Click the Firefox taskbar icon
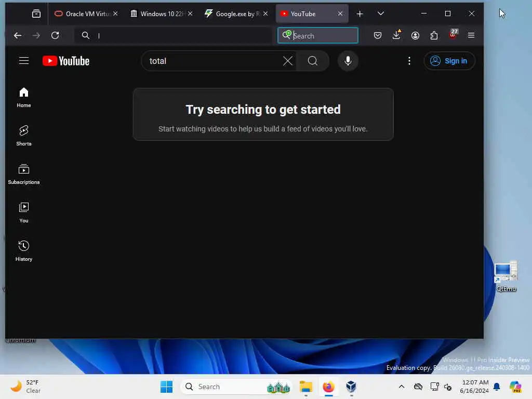Image resolution: width=532 pixels, height=399 pixels. coord(328,387)
